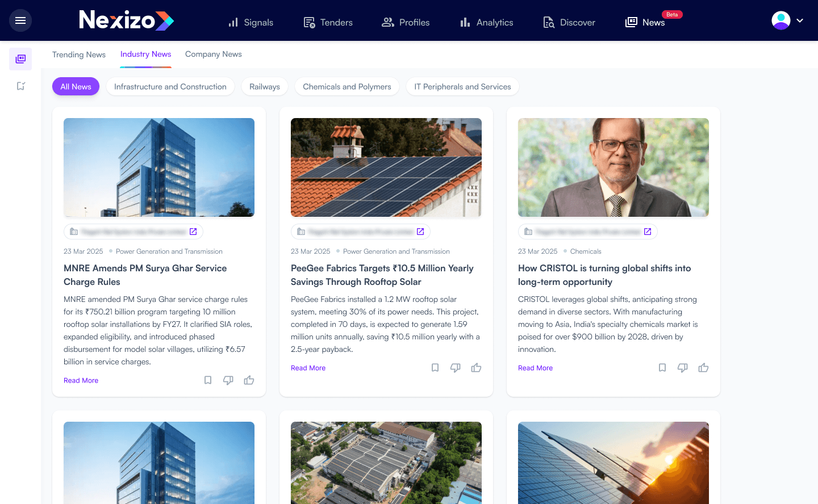The image size is (818, 504).
Task: Open the aerial factory rooftop thumbnail
Action: point(386,463)
